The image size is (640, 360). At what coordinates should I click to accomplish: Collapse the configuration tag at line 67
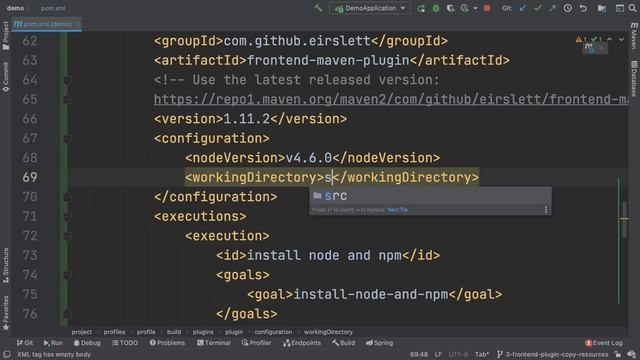(x=67, y=139)
